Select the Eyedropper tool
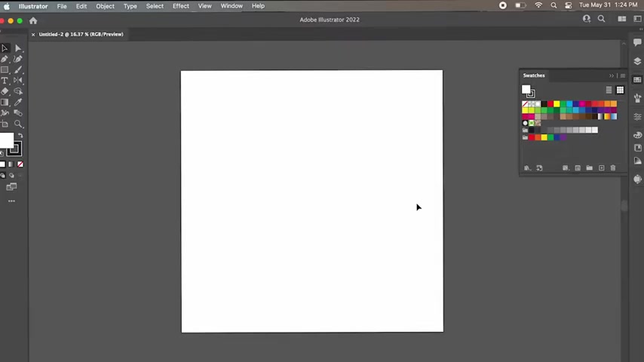 pos(18,102)
